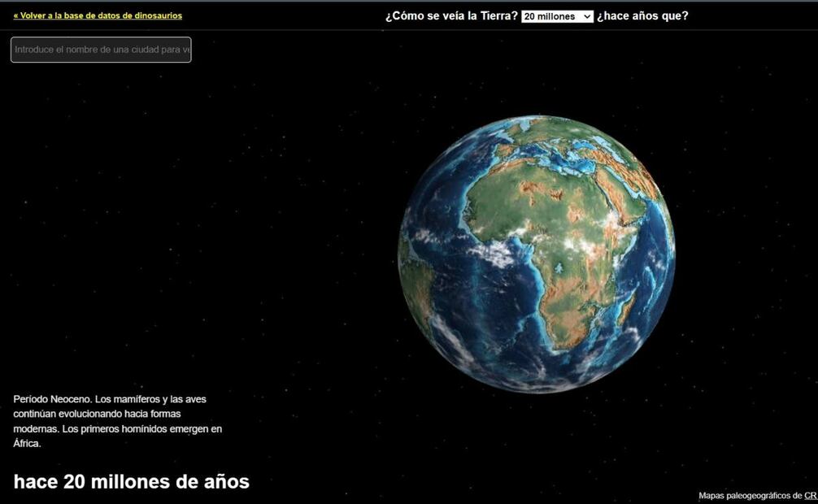Click the "hace 20 millones de años" heading
818x504 pixels.
pyautogui.click(x=131, y=481)
